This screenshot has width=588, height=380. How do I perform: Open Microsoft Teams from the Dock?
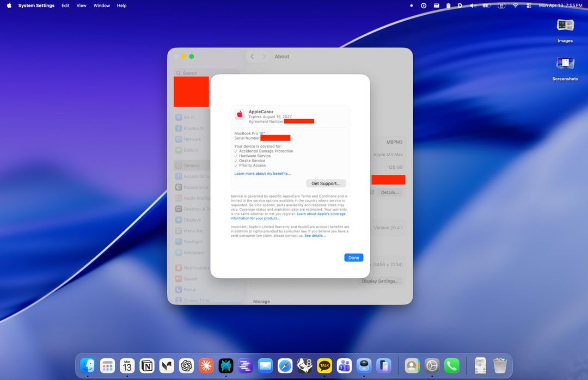pyautogui.click(x=344, y=365)
